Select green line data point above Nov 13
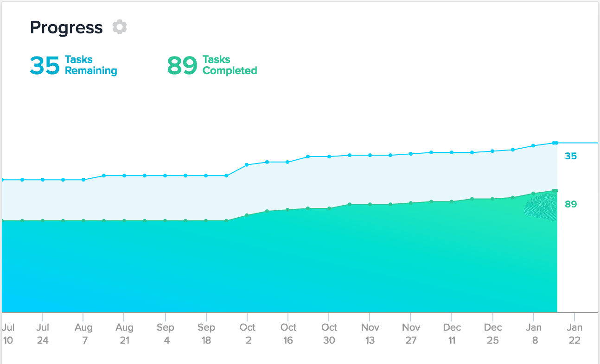Viewport: 600px width, 364px height. (x=370, y=204)
